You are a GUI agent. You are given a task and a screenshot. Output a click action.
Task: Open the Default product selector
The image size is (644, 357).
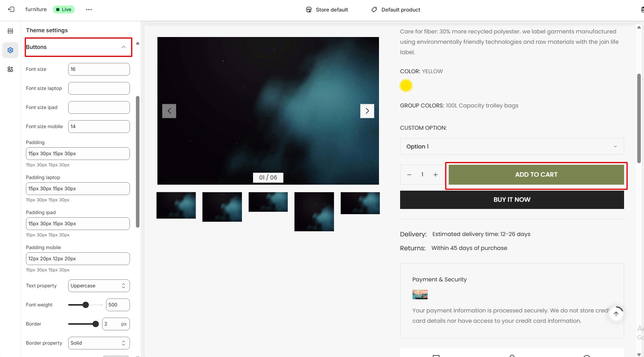pos(396,10)
